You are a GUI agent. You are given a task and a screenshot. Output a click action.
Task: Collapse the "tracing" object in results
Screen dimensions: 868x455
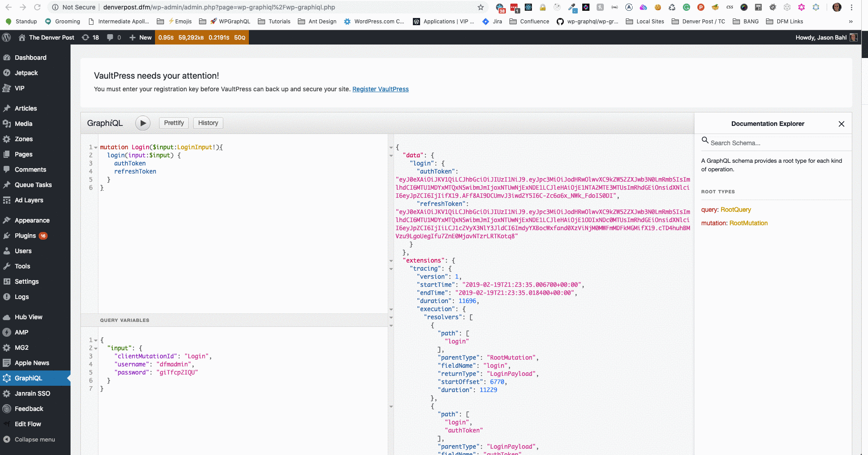click(x=391, y=269)
